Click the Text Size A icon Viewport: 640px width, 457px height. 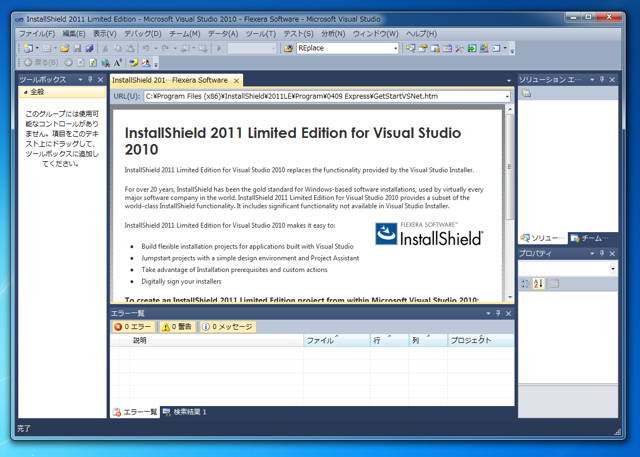(x=118, y=62)
